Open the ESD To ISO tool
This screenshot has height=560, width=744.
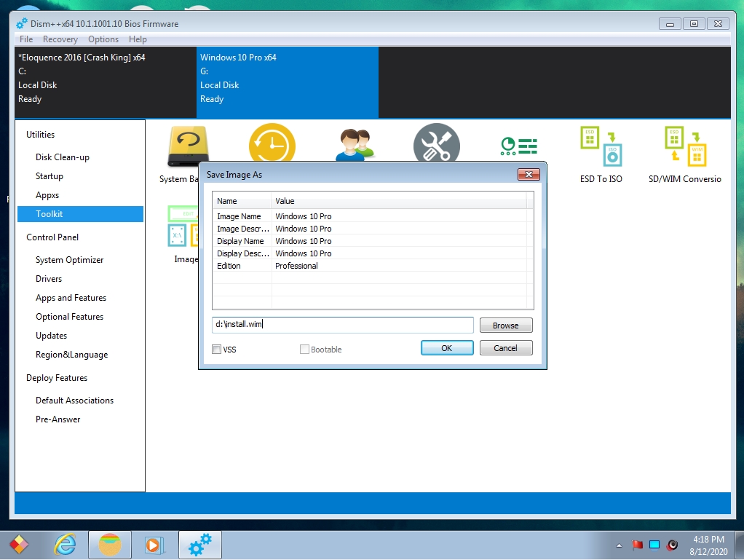[x=601, y=146]
